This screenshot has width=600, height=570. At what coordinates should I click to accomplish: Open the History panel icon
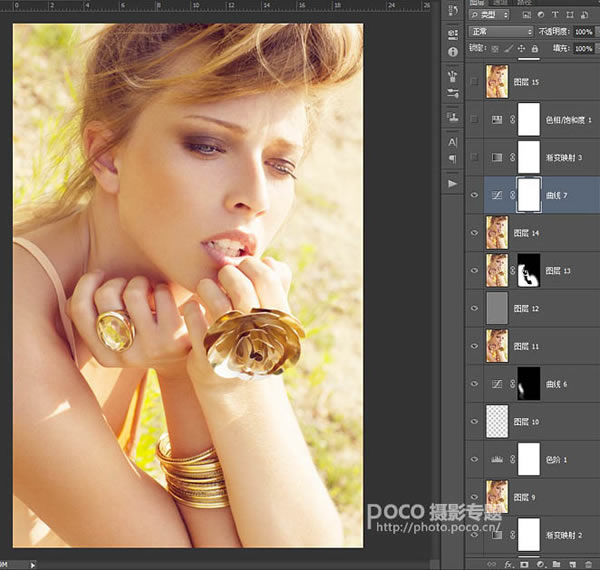pyautogui.click(x=453, y=10)
